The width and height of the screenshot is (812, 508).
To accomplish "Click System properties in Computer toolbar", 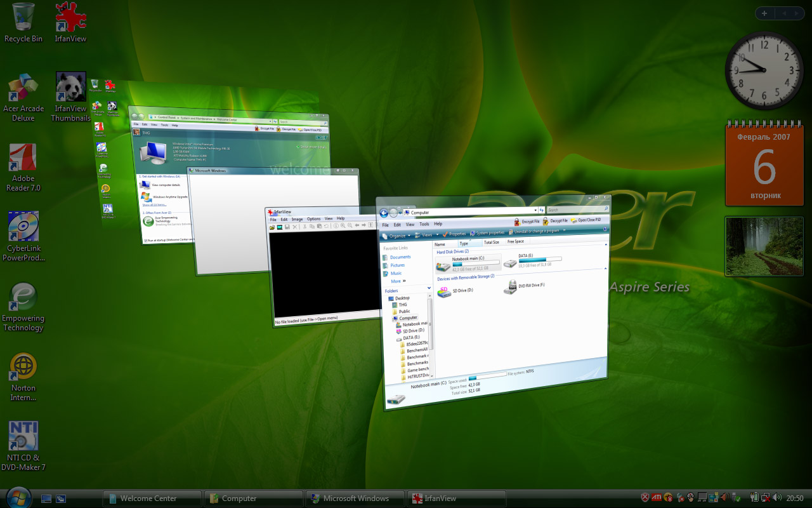I will (488, 233).
